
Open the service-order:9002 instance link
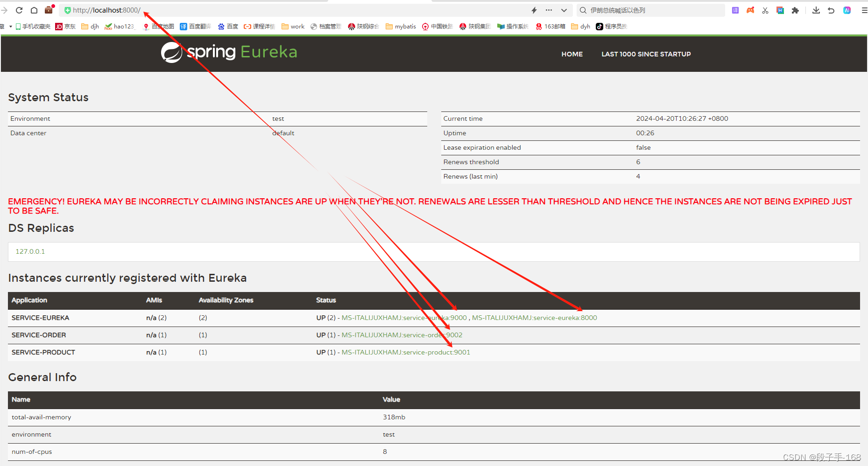coord(402,335)
